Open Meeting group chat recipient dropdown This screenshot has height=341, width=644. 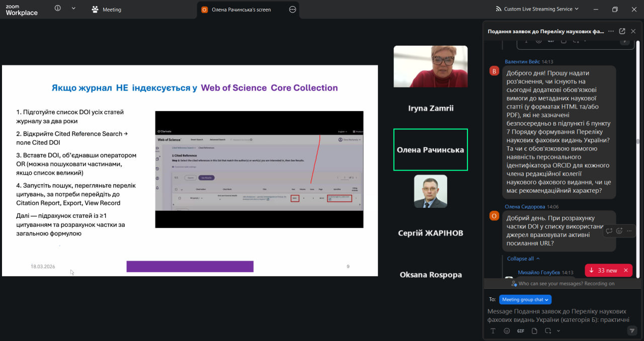(525, 300)
